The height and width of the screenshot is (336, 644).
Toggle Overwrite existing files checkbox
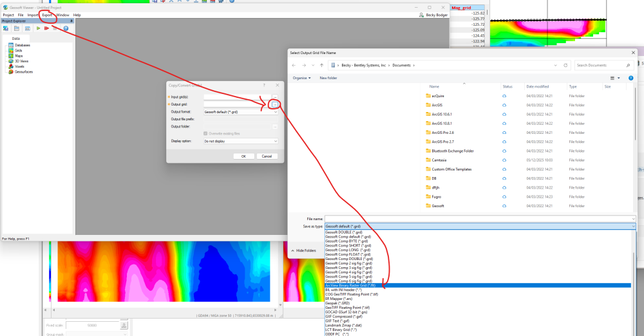[205, 133]
